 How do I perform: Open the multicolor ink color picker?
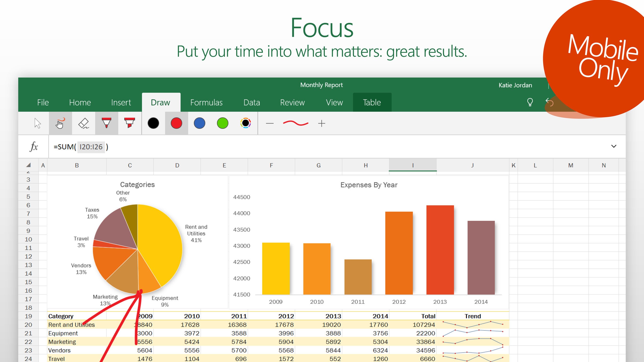245,123
